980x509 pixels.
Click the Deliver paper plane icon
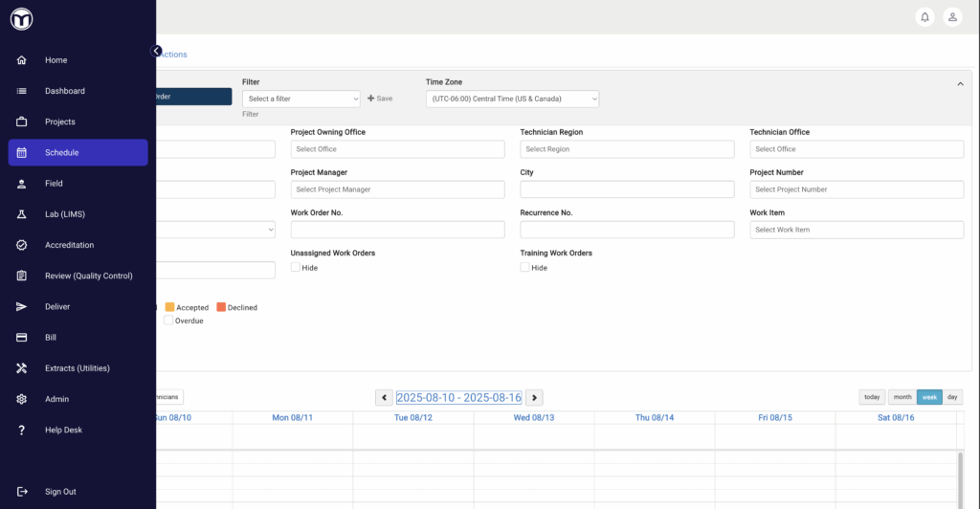[22, 306]
